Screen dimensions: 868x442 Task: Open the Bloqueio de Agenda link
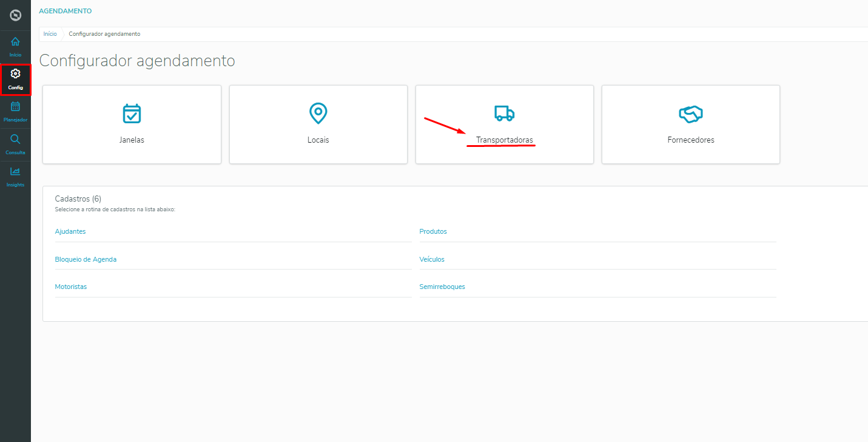pos(86,259)
